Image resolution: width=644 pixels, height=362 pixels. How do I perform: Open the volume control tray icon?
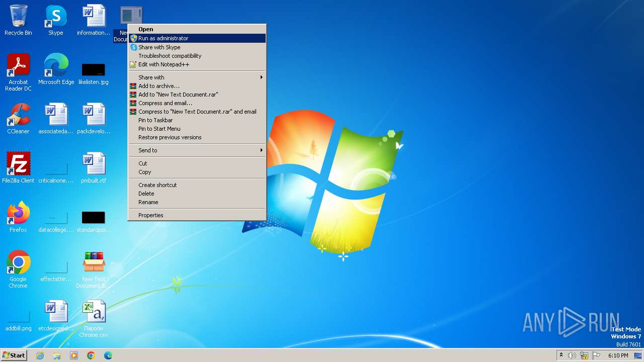[x=572, y=355]
